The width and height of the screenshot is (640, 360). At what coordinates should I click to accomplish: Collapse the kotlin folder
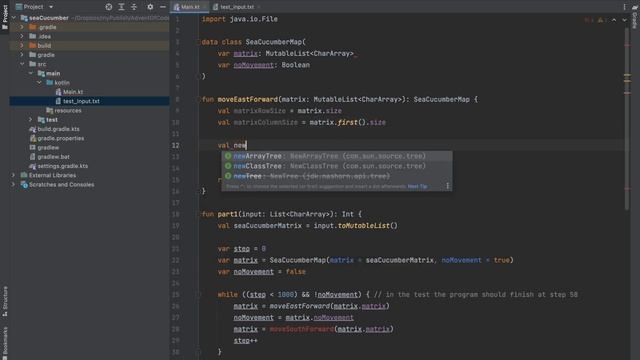tap(39, 82)
